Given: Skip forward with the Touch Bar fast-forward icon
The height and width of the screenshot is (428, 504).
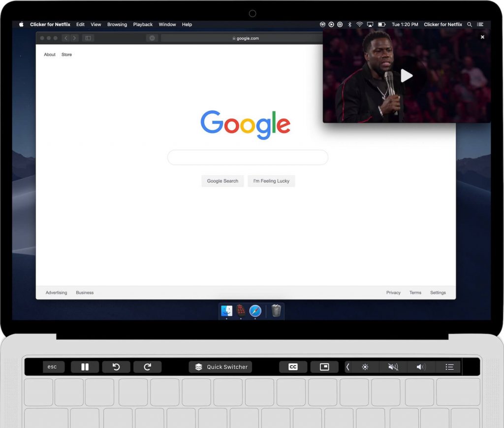Looking at the screenshot, I should point(147,366).
